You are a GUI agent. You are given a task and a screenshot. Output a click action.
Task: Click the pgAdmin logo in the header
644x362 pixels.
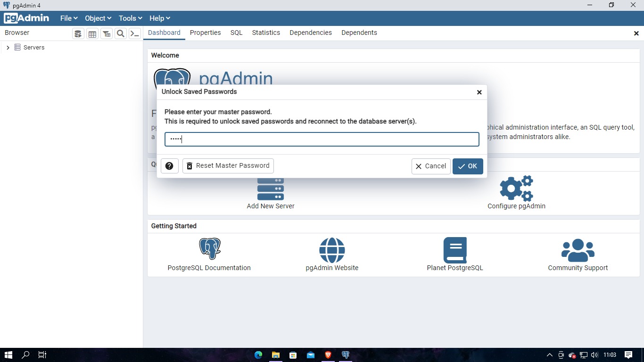26,18
